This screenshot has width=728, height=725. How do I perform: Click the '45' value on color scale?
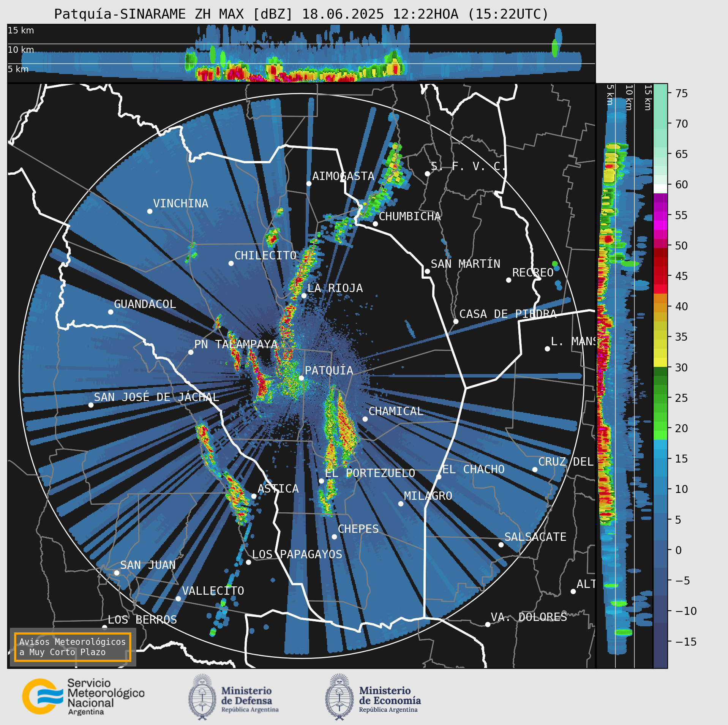[682, 276]
